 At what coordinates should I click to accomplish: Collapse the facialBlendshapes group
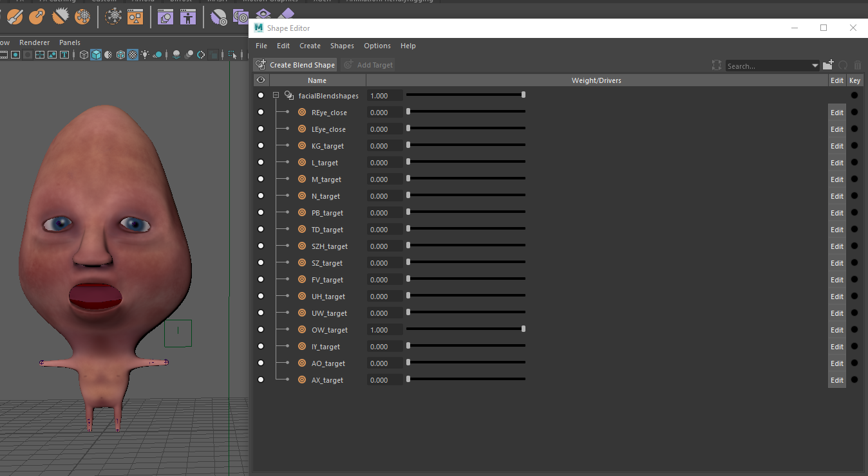click(276, 96)
